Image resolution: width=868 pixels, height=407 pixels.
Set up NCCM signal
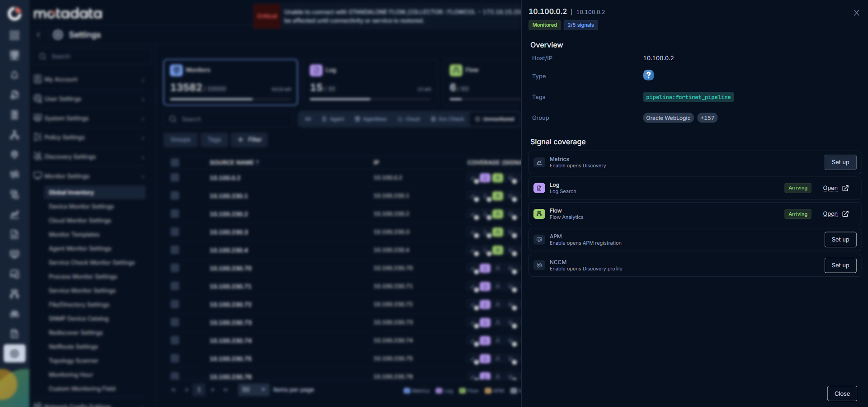pyautogui.click(x=840, y=265)
